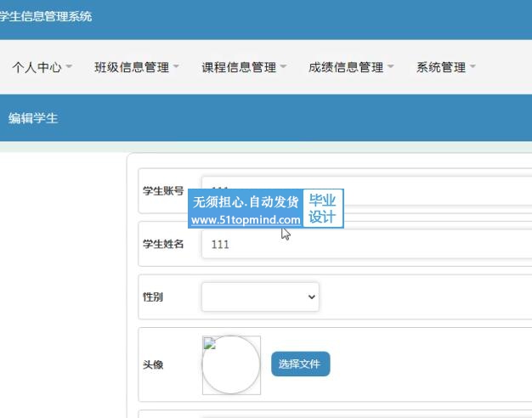
Task: Click the 毕业设计 badge on banner
Action: (x=322, y=209)
